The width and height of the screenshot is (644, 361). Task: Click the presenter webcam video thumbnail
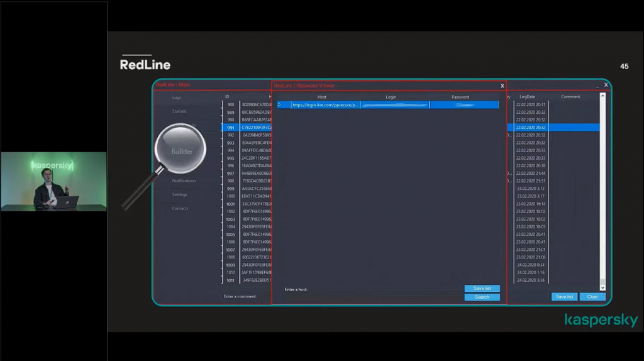click(x=53, y=182)
